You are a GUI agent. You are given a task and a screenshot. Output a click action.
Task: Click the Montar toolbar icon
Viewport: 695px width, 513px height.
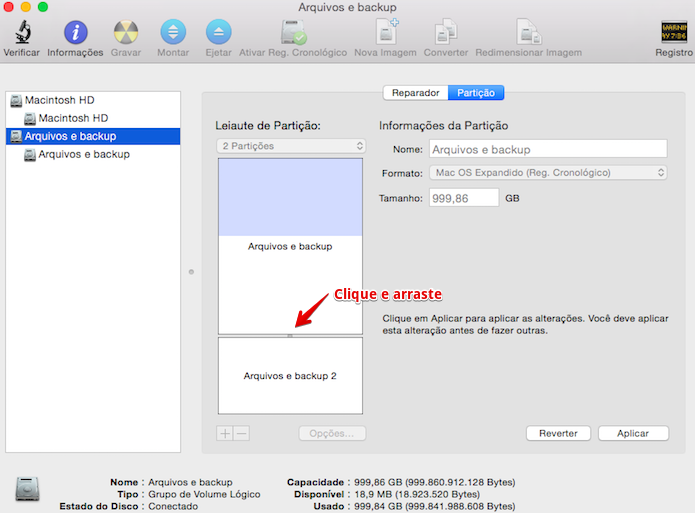173,32
